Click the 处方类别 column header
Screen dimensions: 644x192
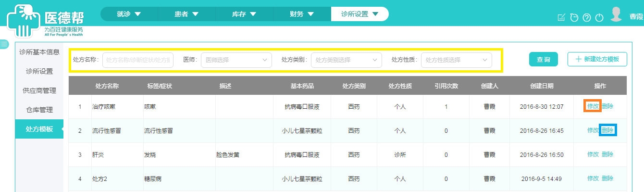(354, 86)
